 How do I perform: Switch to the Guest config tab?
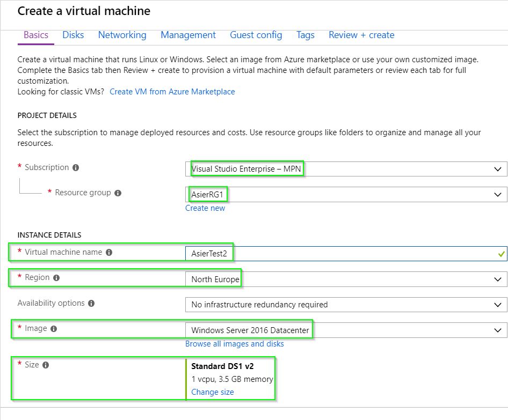[x=256, y=35]
